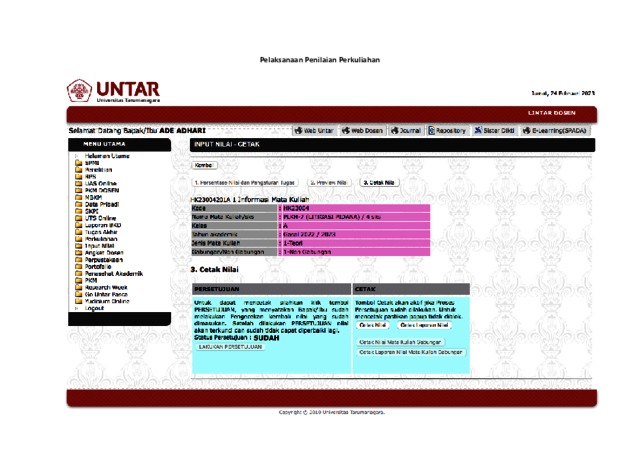Image resolution: width=640 pixels, height=452 pixels.
Task: Click the Logout tree arrow item
Action: [x=76, y=309]
